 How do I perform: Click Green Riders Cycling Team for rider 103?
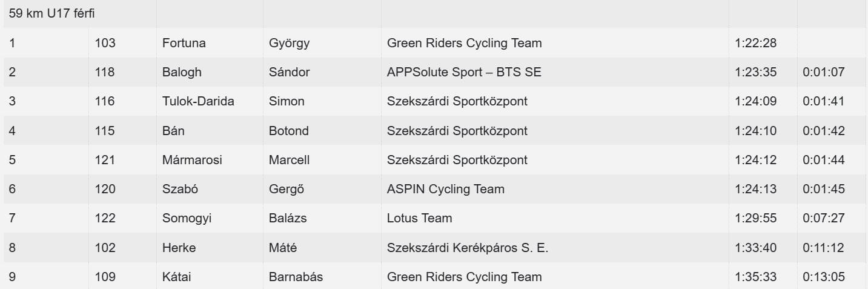[464, 43]
